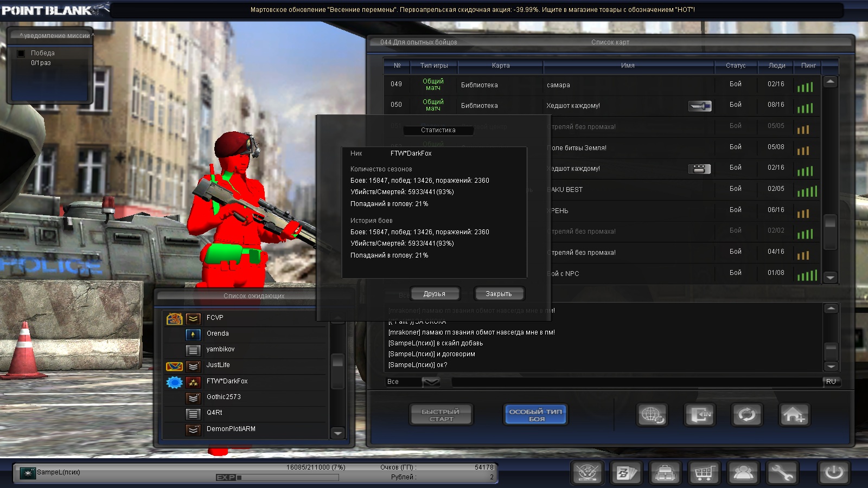
Task: Open the shop cart icon
Action: [x=704, y=473]
